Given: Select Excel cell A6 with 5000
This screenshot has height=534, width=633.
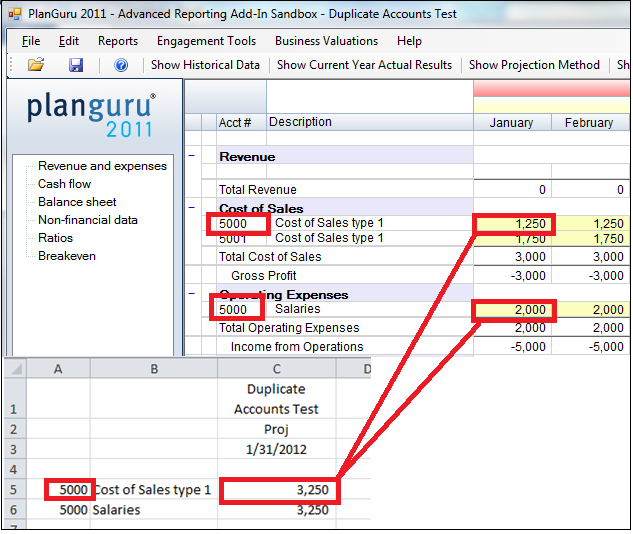Looking at the screenshot, I should [x=58, y=510].
